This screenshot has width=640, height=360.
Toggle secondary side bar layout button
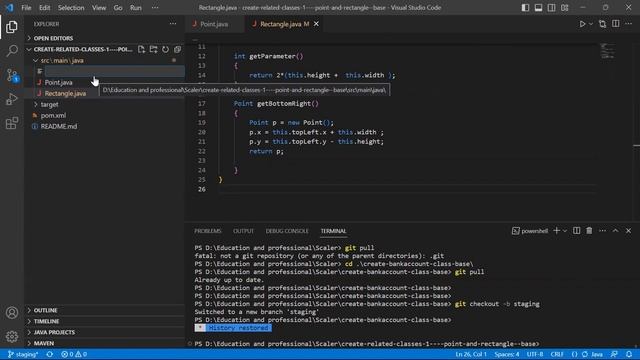click(551, 8)
